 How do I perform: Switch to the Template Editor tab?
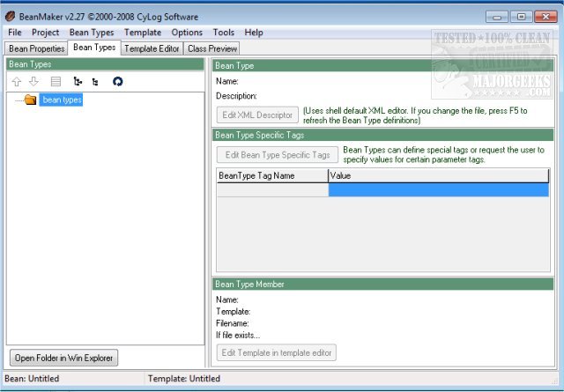152,48
